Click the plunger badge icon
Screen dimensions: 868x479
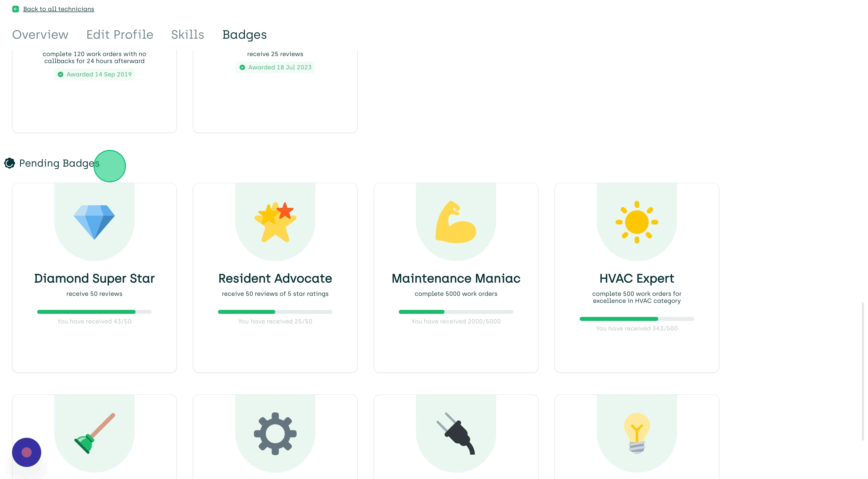(x=94, y=433)
